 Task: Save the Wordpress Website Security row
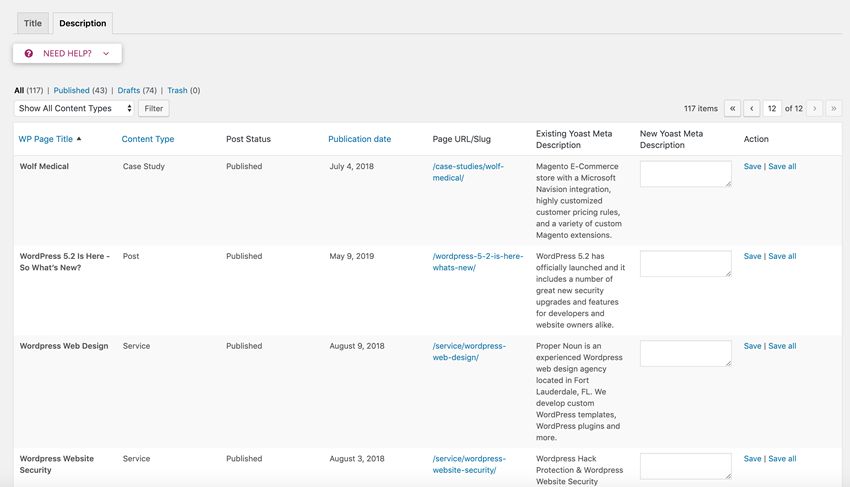click(752, 459)
